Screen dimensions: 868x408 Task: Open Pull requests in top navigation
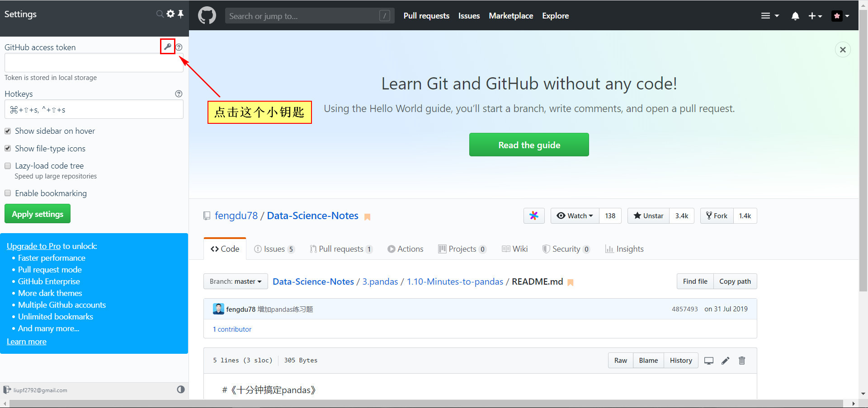426,16
